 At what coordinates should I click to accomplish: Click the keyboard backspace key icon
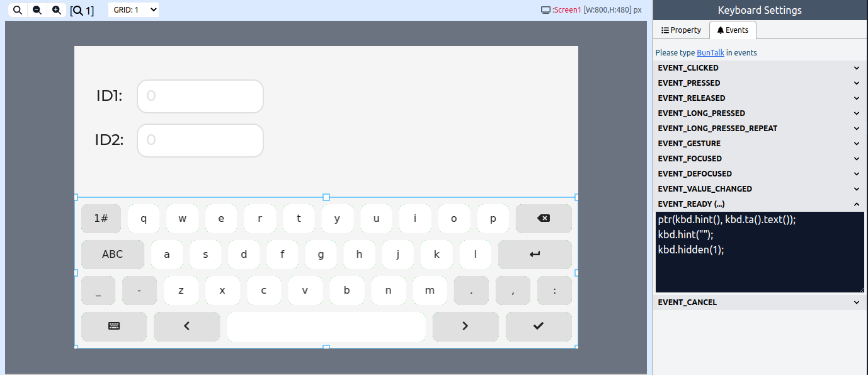tap(544, 219)
